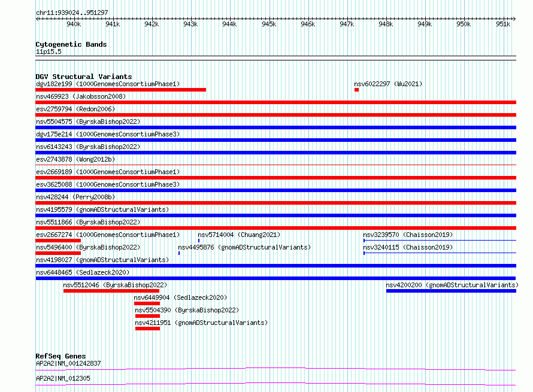Click the red bar under esv2667274
Image resolution: width=533 pixels, height=392 pixels.
tap(58, 241)
